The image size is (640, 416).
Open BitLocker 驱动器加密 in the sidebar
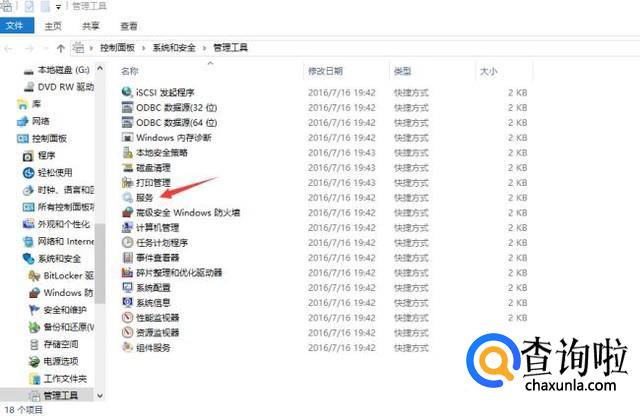pyautogui.click(x=61, y=276)
